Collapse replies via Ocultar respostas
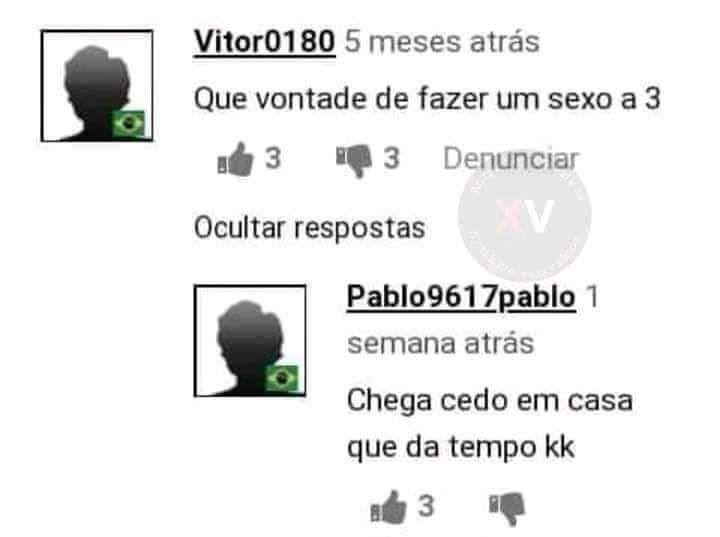Screen dimensions: 720x537 click(309, 228)
